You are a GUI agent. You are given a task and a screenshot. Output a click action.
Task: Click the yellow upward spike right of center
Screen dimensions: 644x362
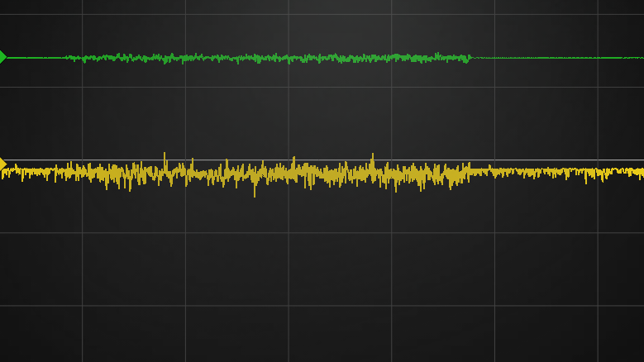372,156
